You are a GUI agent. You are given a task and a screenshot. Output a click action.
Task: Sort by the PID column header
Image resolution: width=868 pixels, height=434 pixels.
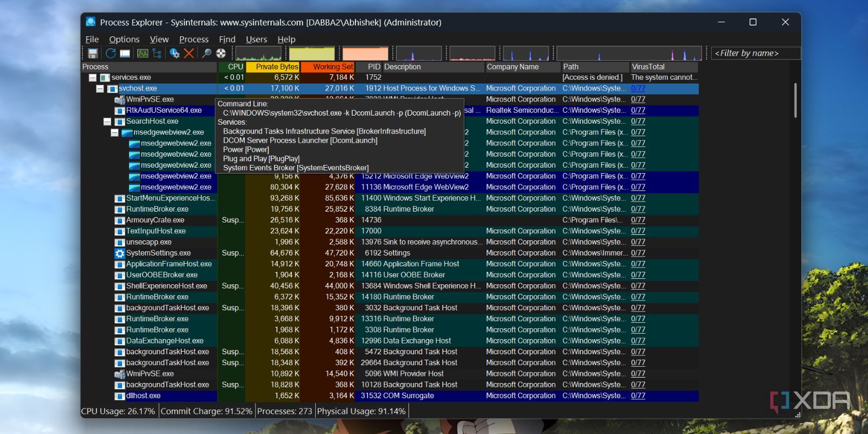369,67
